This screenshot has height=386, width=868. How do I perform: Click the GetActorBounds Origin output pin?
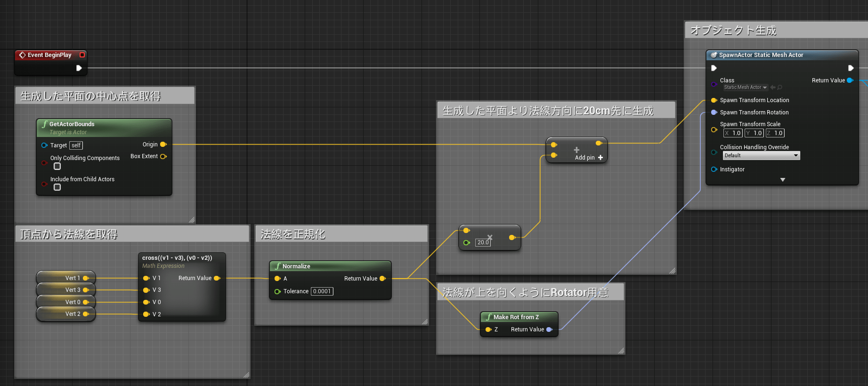click(163, 145)
